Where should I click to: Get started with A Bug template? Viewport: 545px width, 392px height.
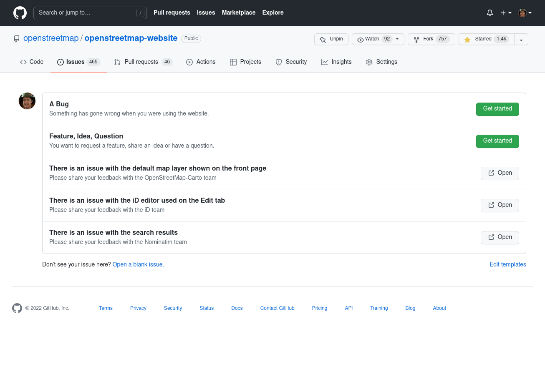[497, 109]
